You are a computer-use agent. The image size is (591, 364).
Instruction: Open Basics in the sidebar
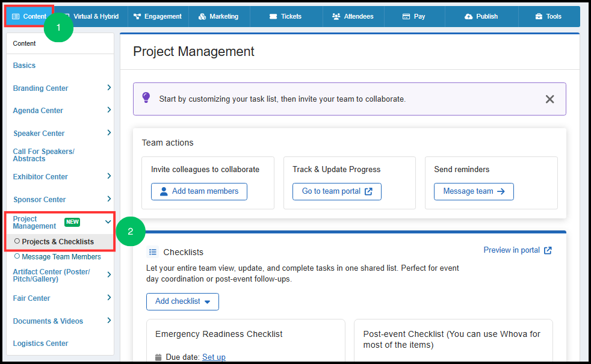click(24, 65)
